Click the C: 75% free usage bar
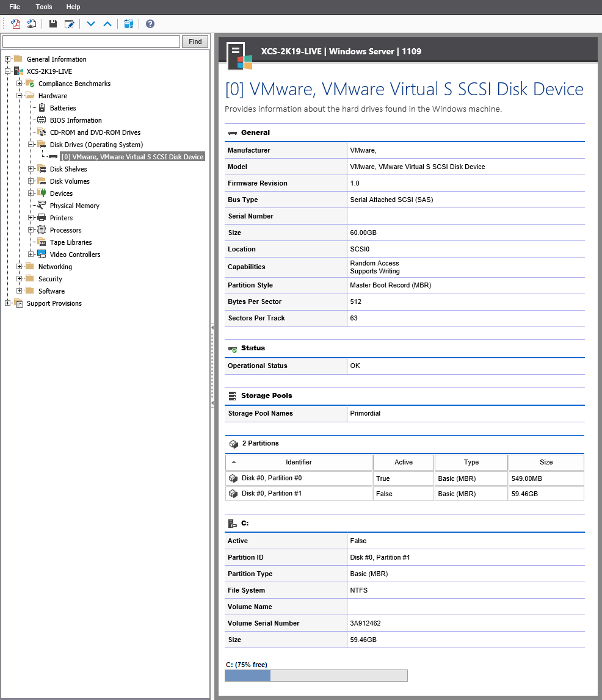The width and height of the screenshot is (602, 700). (316, 676)
